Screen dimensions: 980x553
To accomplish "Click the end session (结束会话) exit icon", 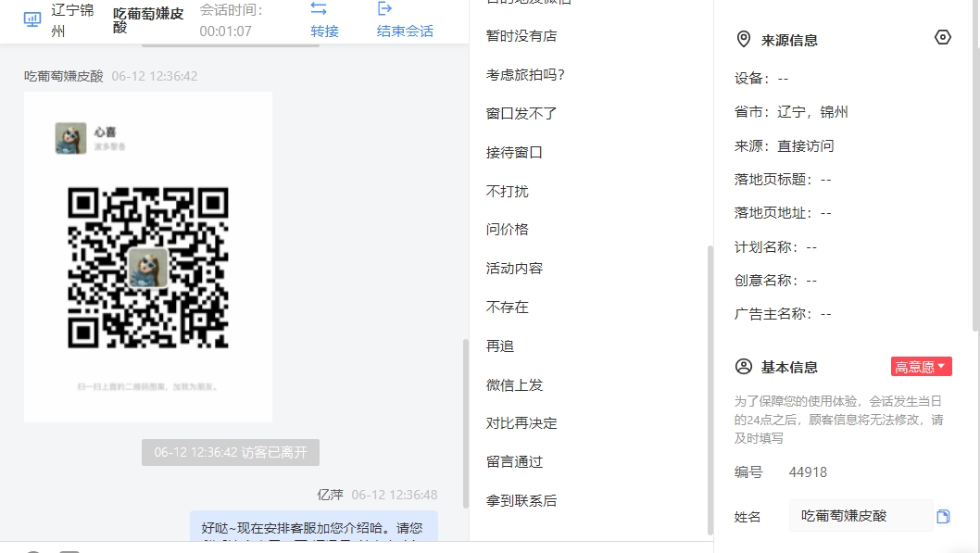I will tap(384, 8).
